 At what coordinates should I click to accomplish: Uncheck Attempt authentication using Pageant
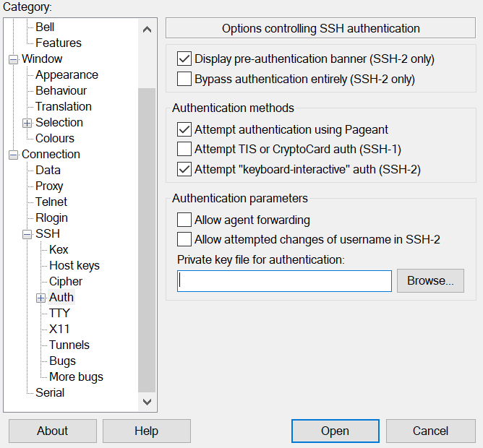[x=184, y=129]
